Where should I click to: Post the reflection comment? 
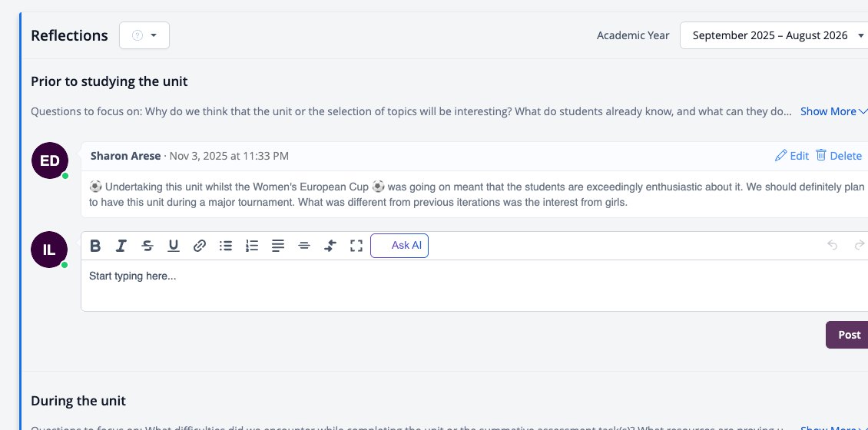tap(849, 335)
